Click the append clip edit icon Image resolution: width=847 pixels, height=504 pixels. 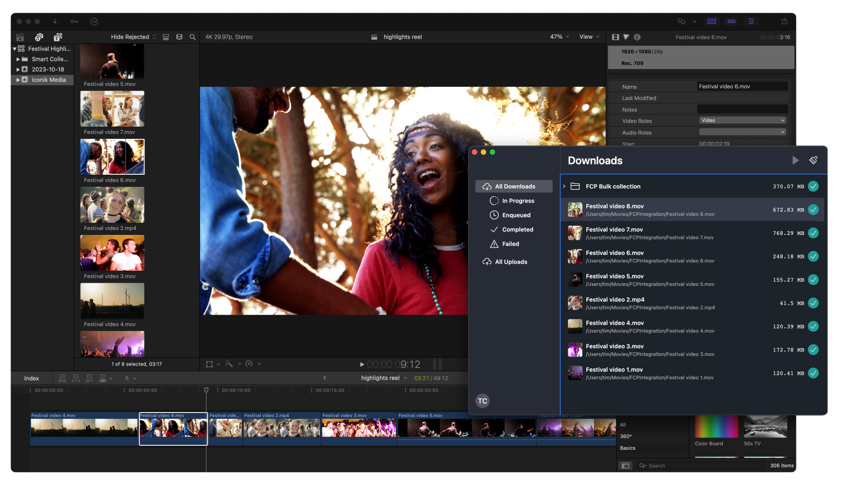[89, 378]
